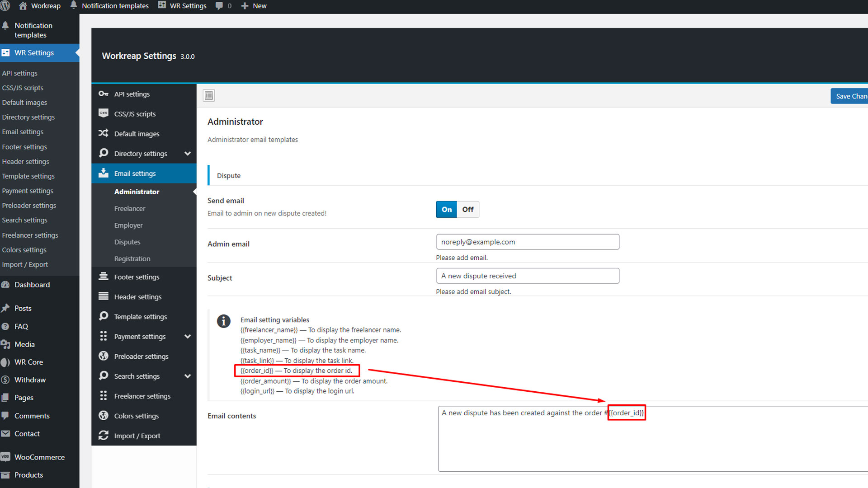868x488 pixels.
Task: Click the comments bubble icon in admin bar
Action: [219, 6]
